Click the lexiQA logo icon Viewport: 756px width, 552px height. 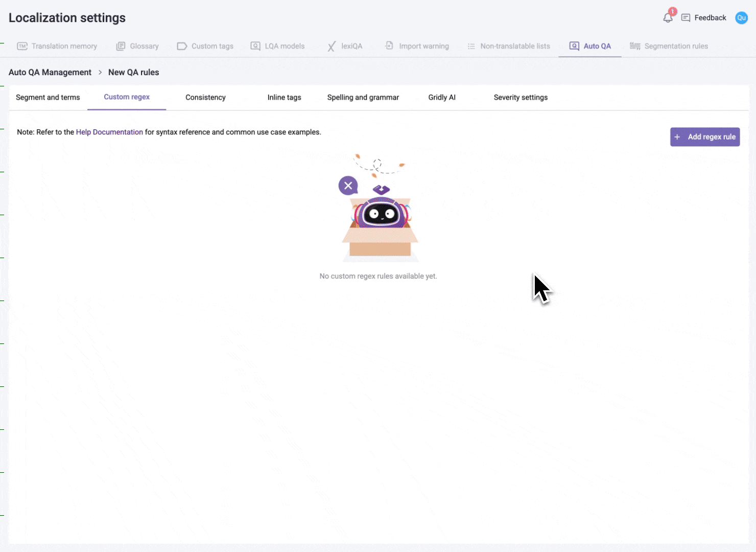pos(332,47)
